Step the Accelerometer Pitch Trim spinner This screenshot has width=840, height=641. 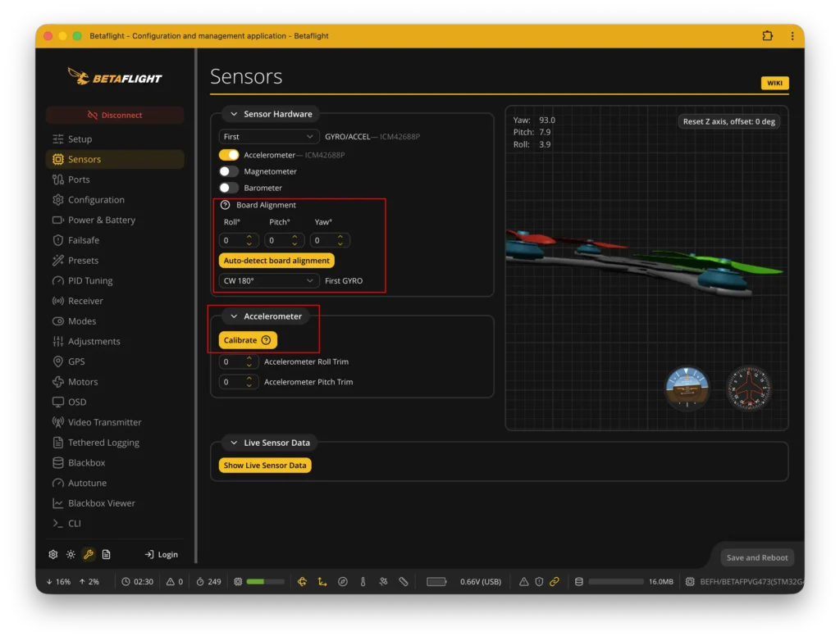(249, 382)
